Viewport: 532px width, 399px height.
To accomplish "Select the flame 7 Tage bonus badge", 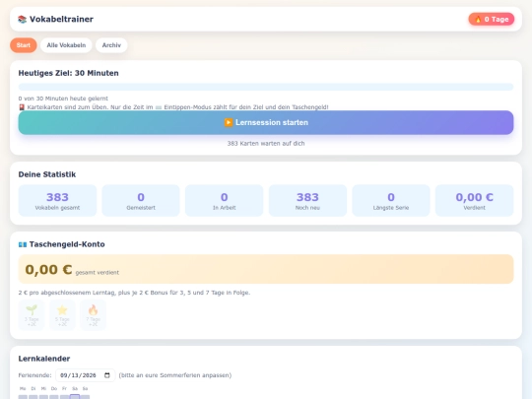I will point(93,315).
